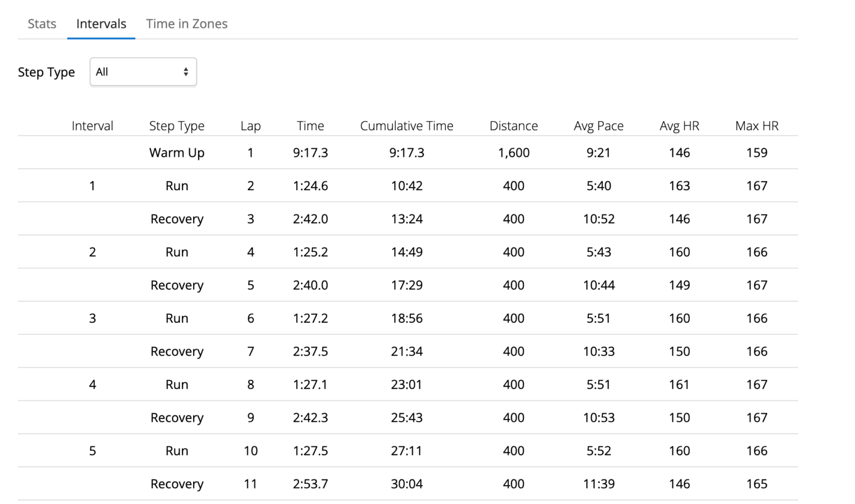
Task: Open the Step Type dropdown set to All
Action: click(143, 72)
